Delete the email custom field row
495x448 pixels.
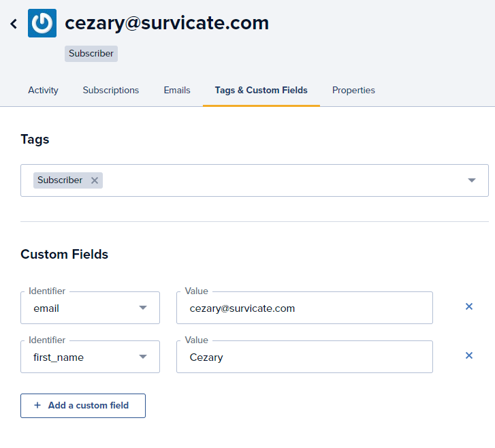pos(469,306)
